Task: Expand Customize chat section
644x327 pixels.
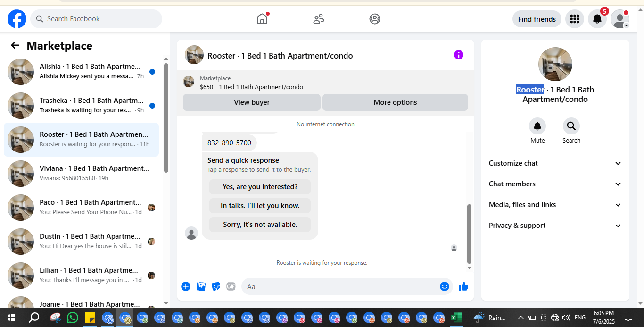Action: [555, 163]
